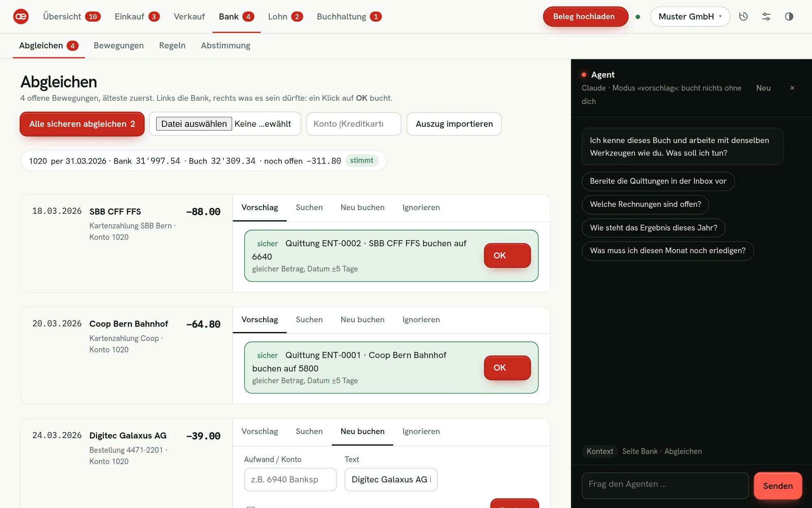Click the red app logo icon
The height and width of the screenshot is (508, 812).
tap(21, 17)
